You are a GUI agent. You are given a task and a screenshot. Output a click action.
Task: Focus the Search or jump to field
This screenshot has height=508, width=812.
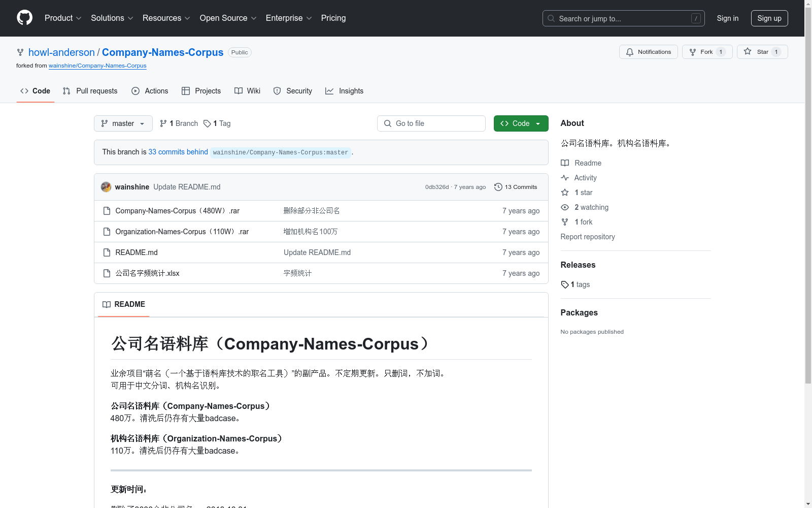click(623, 18)
